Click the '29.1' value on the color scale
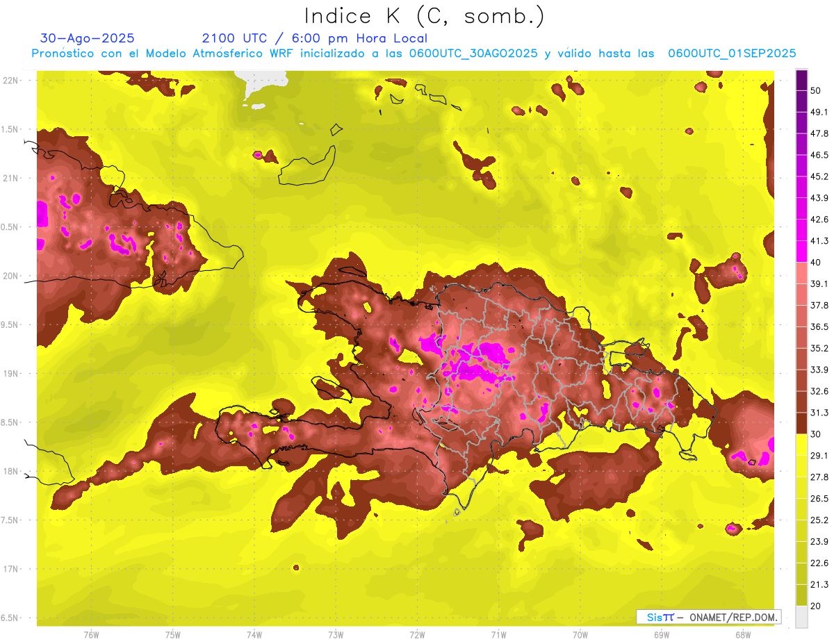 pos(819,456)
